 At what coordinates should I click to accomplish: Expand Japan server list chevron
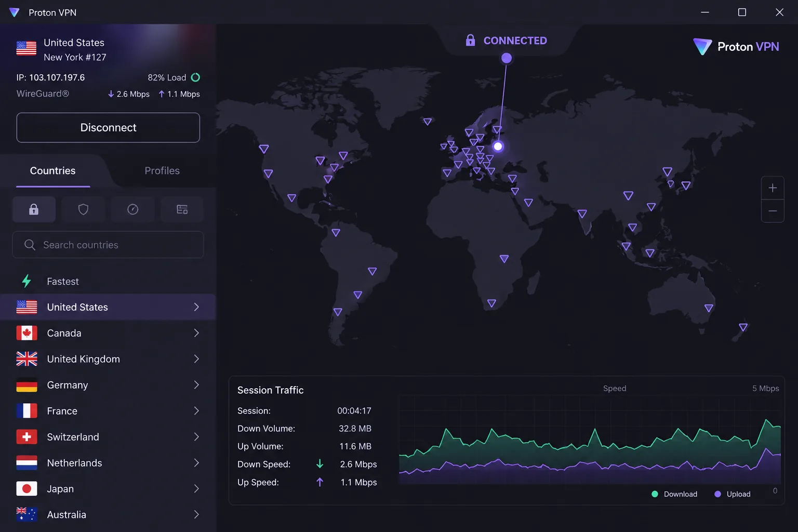pos(196,489)
